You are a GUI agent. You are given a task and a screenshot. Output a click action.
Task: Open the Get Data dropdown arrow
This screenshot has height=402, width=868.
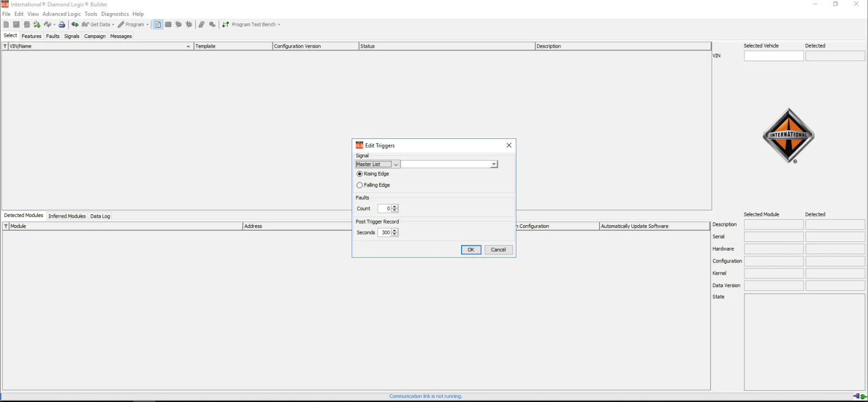coord(113,25)
